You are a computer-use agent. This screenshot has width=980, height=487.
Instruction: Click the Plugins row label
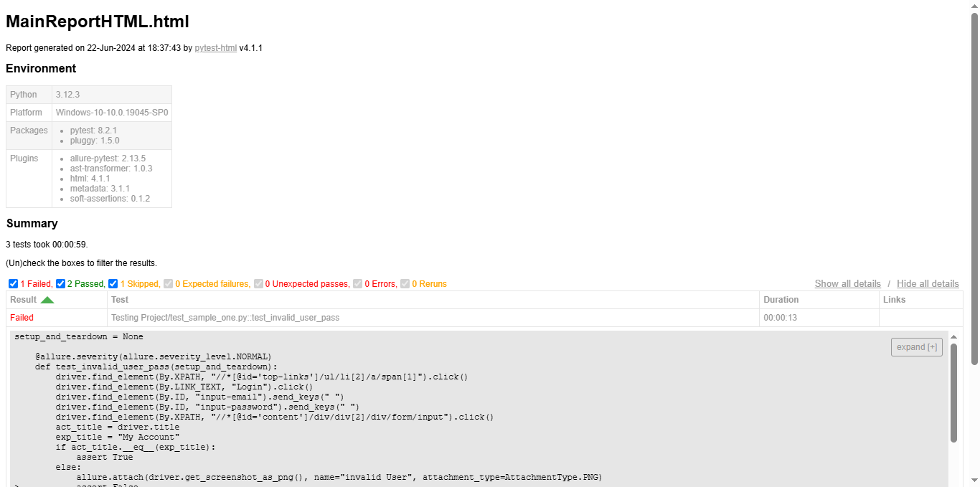click(24, 159)
